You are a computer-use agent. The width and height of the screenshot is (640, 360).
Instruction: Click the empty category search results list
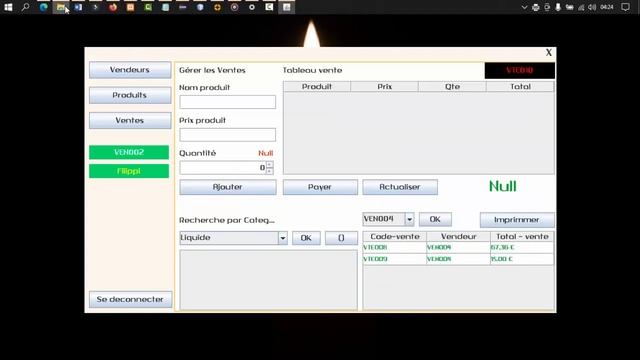pyautogui.click(x=269, y=280)
